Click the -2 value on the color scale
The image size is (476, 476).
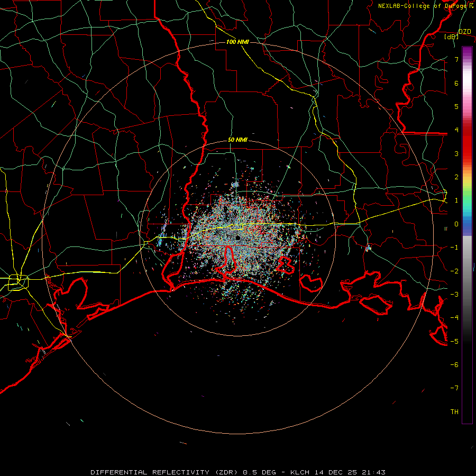[454, 271]
